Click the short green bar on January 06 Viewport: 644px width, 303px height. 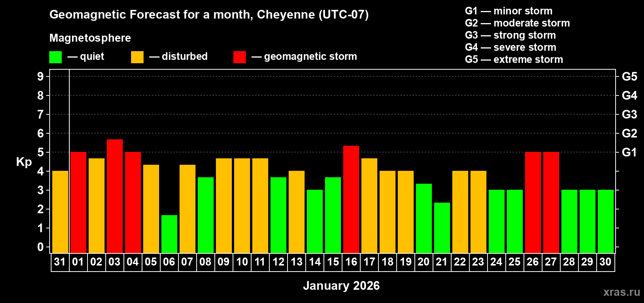tap(169, 234)
